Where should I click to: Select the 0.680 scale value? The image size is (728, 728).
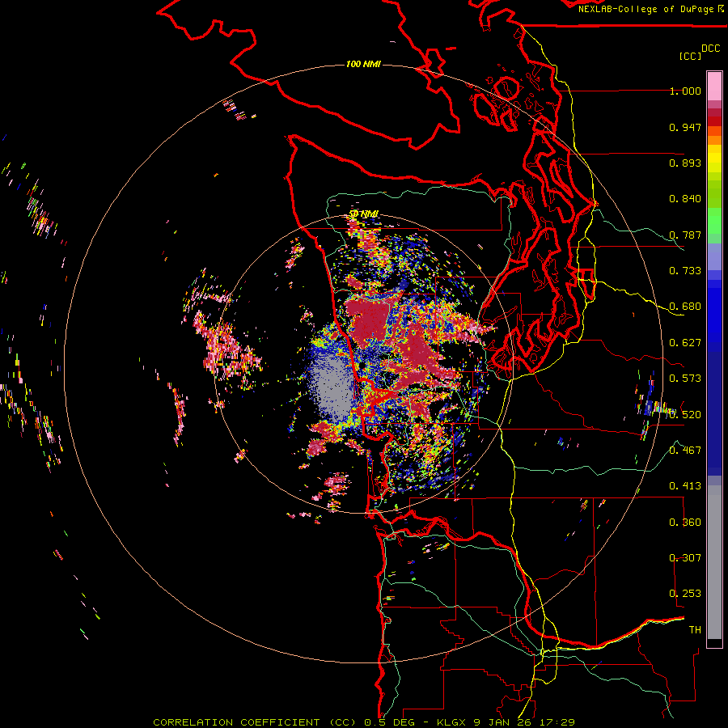coord(685,307)
